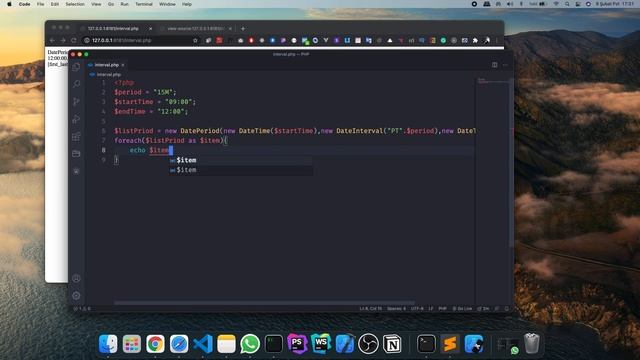Choose the second $item autocomplete suggestion
Screen dimensions: 640x360
point(241,170)
